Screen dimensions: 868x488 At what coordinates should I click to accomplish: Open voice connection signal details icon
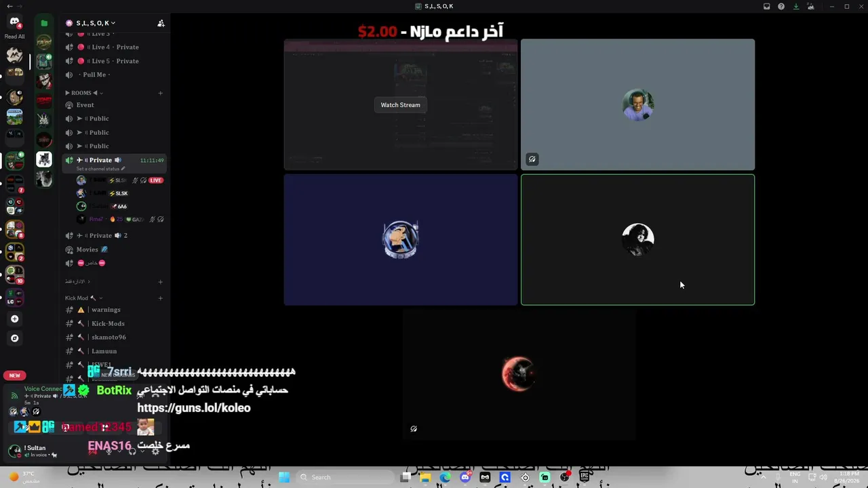[x=14, y=396]
